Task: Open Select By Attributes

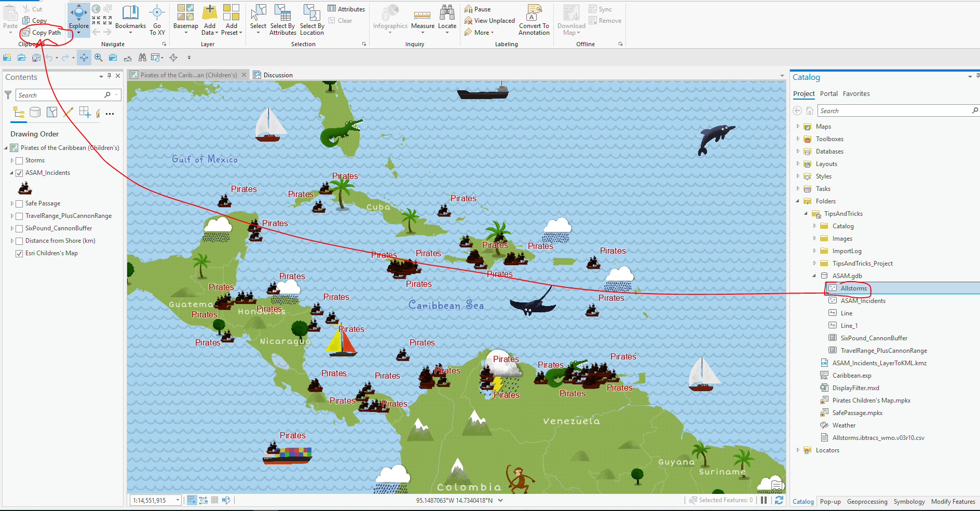Action: pyautogui.click(x=283, y=20)
